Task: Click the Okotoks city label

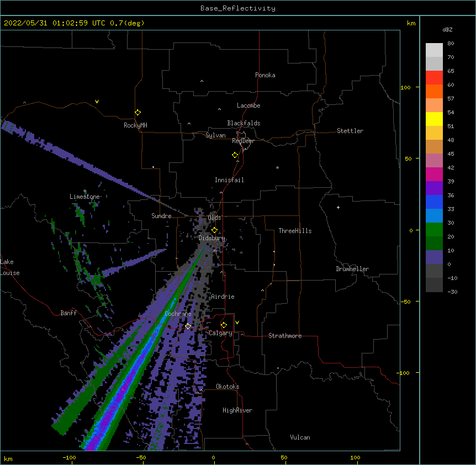Action: 228,387
